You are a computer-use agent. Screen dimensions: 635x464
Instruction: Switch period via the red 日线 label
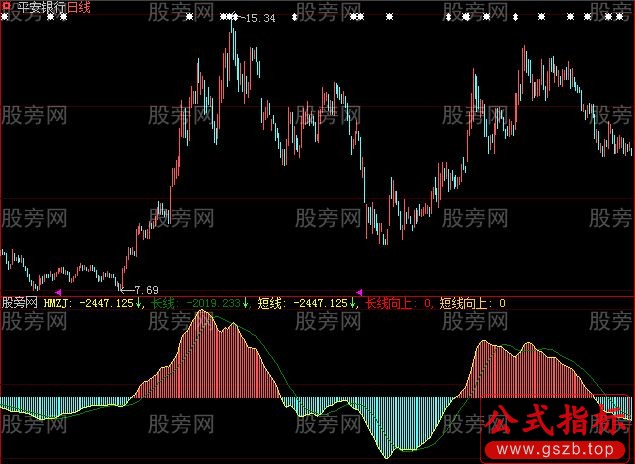coord(78,7)
